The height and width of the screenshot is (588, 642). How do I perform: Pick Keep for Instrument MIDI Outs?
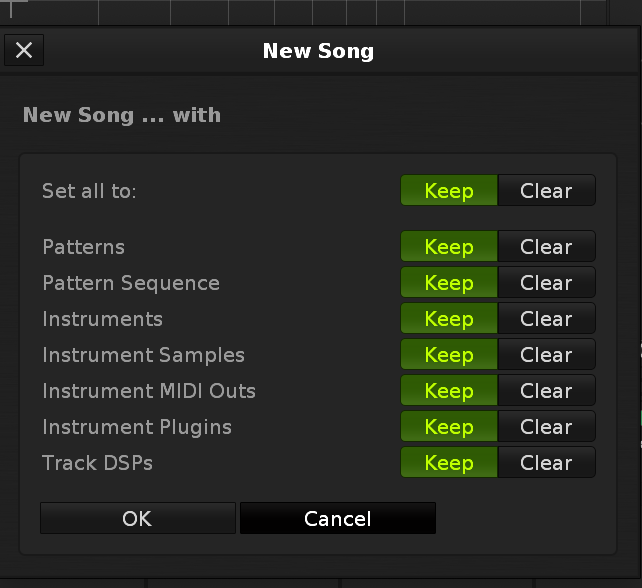pyautogui.click(x=449, y=391)
